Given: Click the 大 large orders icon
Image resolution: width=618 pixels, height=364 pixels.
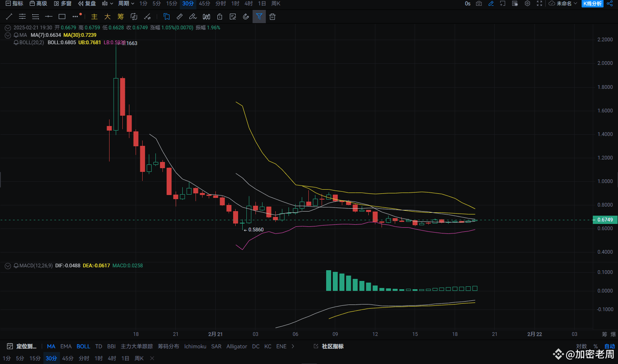Looking at the screenshot, I should (107, 17).
